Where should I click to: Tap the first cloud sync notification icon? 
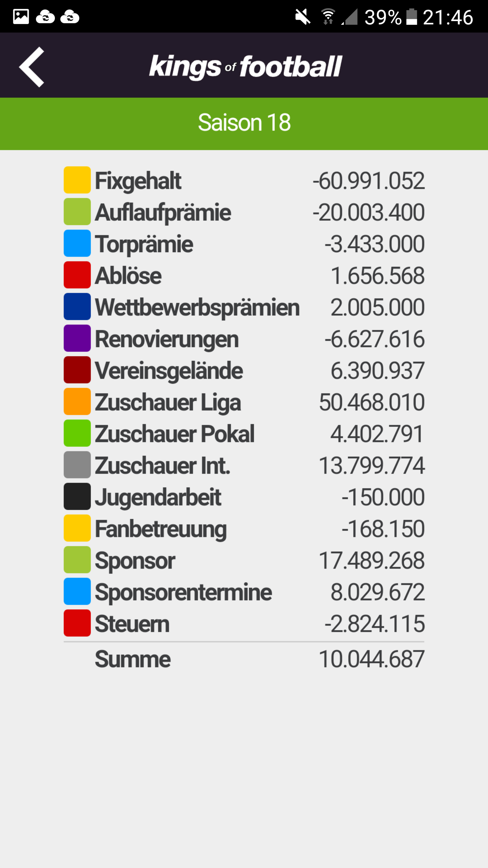coord(45,17)
